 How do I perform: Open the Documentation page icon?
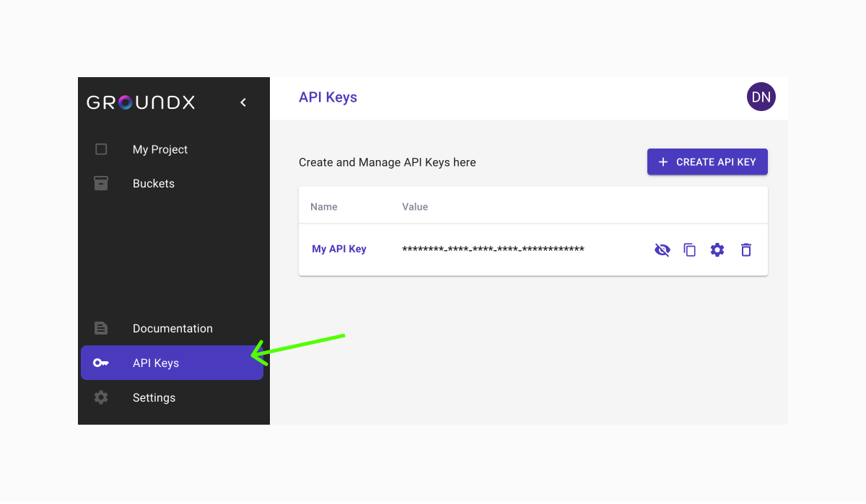(x=100, y=328)
